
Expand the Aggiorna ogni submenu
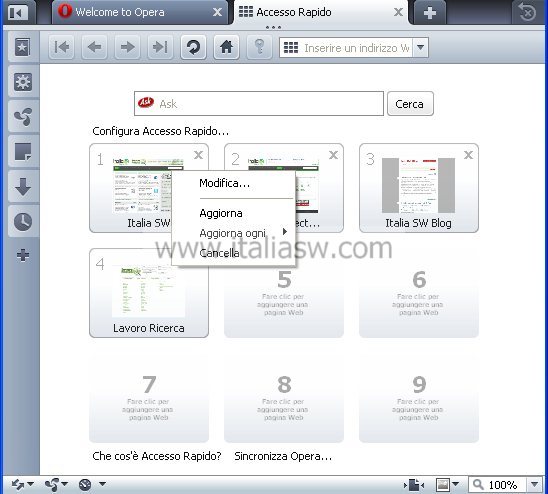click(x=233, y=233)
